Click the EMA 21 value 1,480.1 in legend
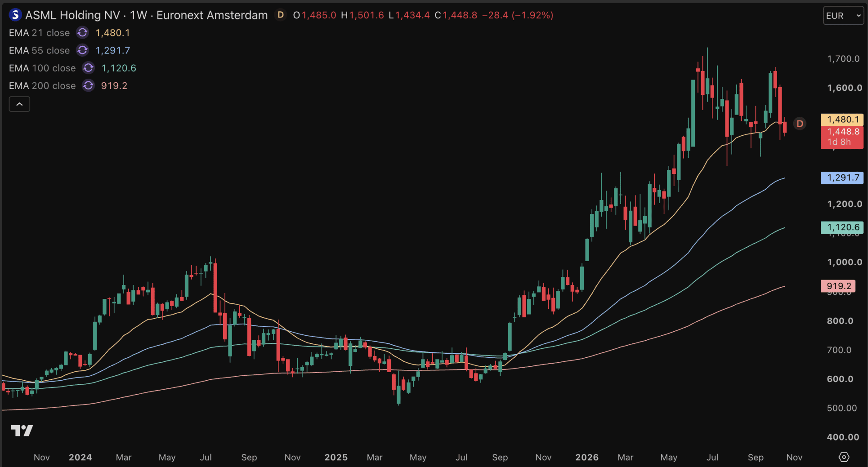The image size is (868, 467). 112,33
